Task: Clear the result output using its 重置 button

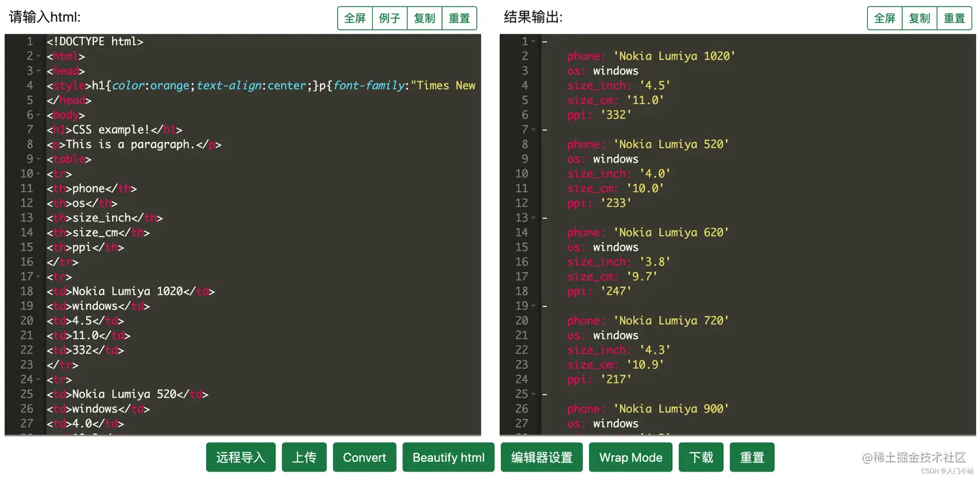Action: click(955, 18)
